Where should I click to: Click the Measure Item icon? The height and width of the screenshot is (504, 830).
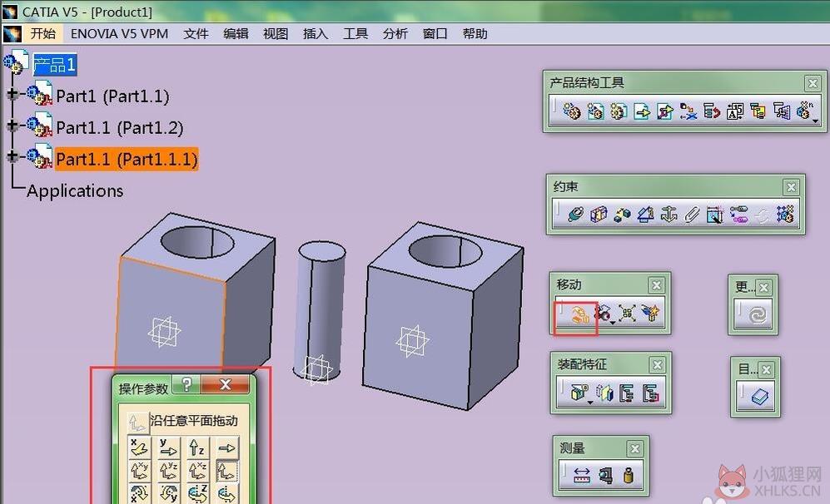click(x=605, y=476)
